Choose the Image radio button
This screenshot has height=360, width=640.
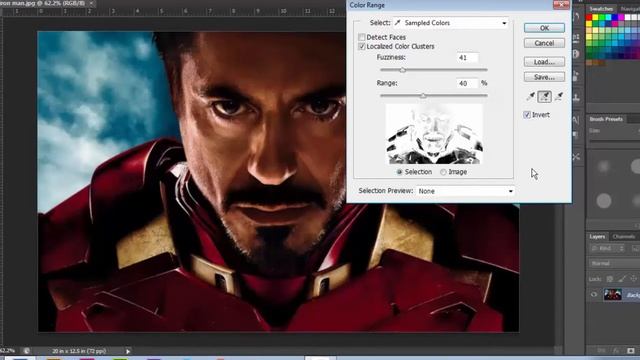click(x=443, y=172)
